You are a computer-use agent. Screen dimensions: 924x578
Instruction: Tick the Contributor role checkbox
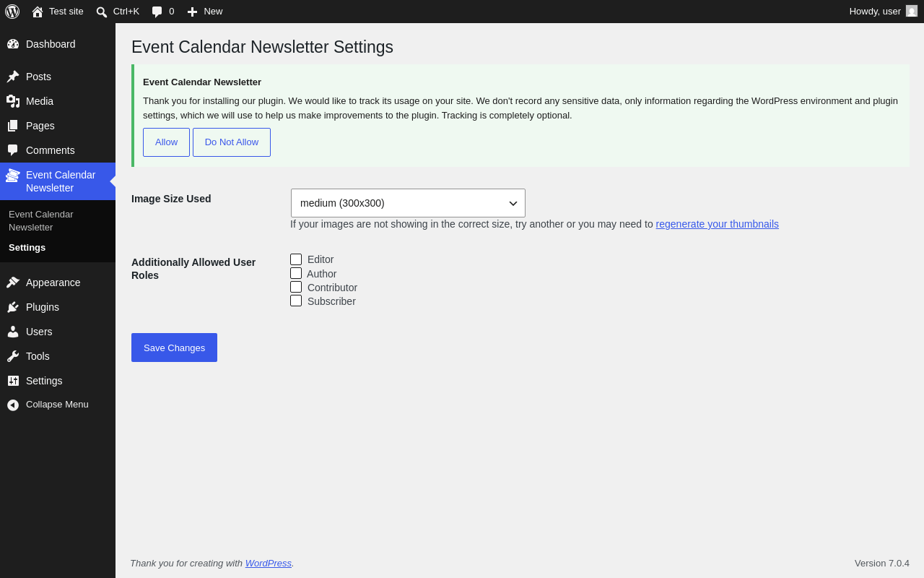(296, 287)
